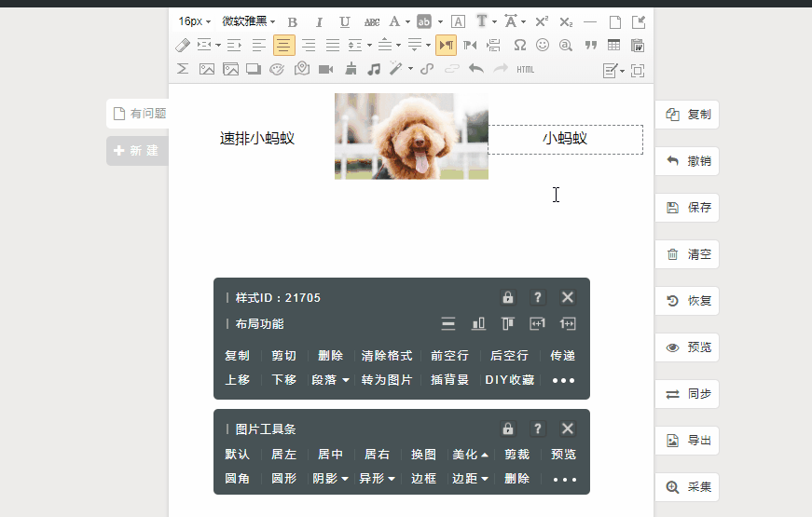Apply left alignment

point(259,46)
